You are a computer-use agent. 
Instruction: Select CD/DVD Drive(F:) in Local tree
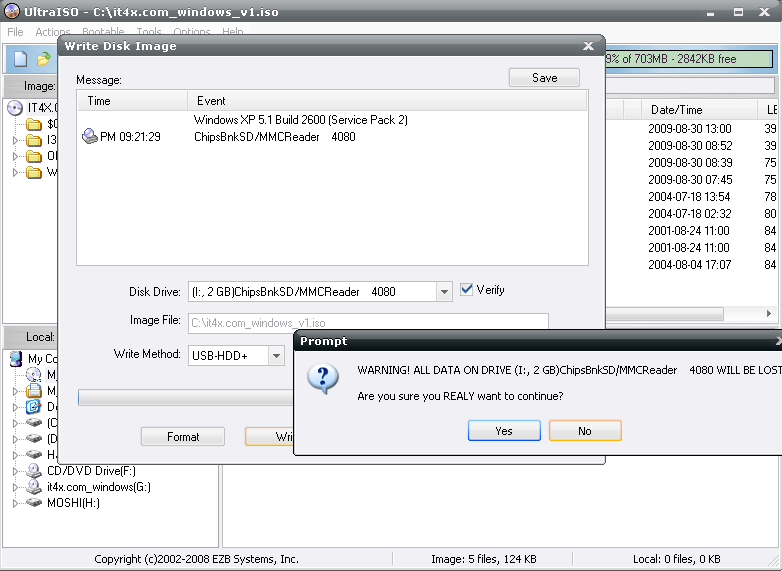pos(91,471)
